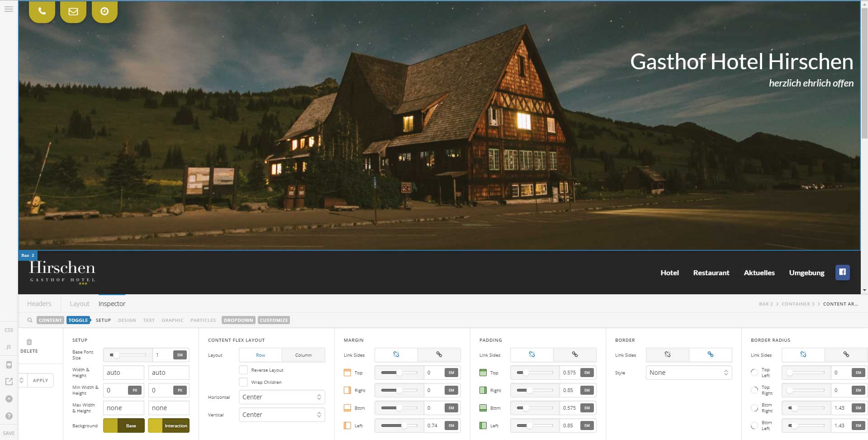Open the Vertical alignment dropdown
The image size is (868, 440).
click(x=281, y=415)
